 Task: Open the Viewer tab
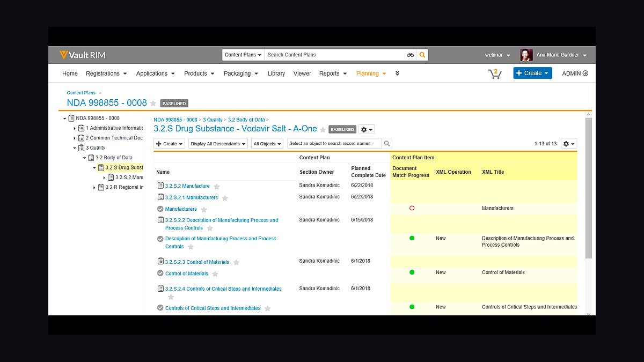302,73
